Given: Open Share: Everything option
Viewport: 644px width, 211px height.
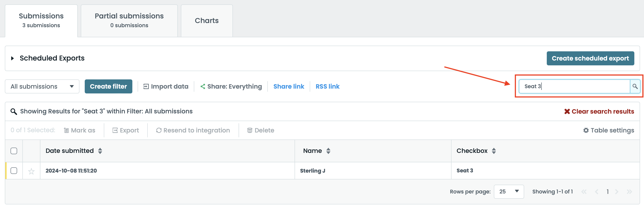Looking at the screenshot, I should (x=231, y=86).
